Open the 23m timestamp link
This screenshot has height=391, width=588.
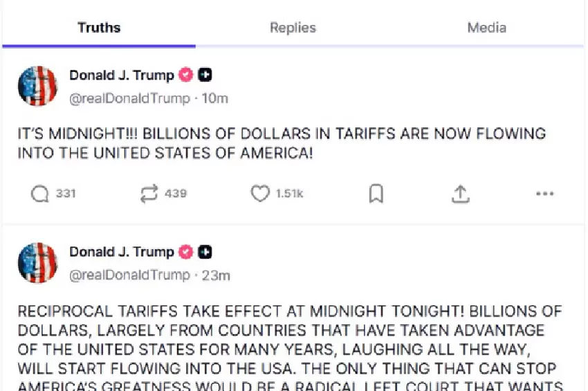tap(216, 275)
